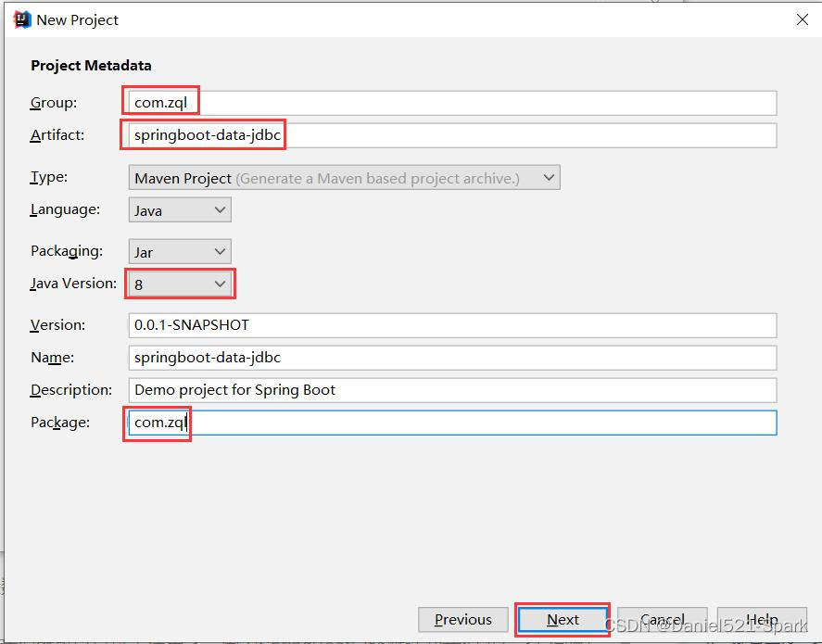Click the Package: label
This screenshot has height=644, width=822.
click(x=60, y=423)
